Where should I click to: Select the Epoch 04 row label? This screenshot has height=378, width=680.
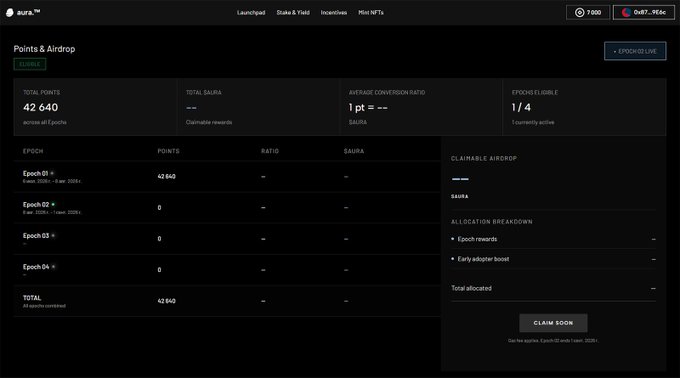[x=36, y=267]
